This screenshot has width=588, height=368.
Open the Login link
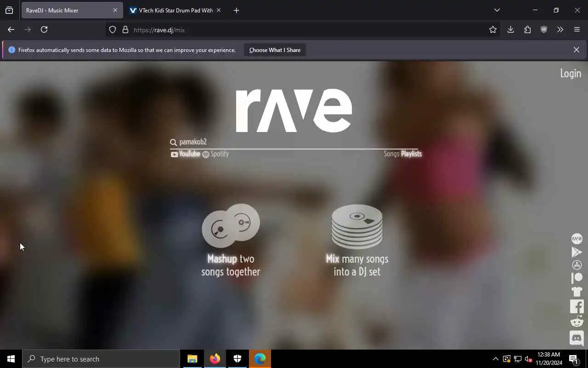pos(571,73)
